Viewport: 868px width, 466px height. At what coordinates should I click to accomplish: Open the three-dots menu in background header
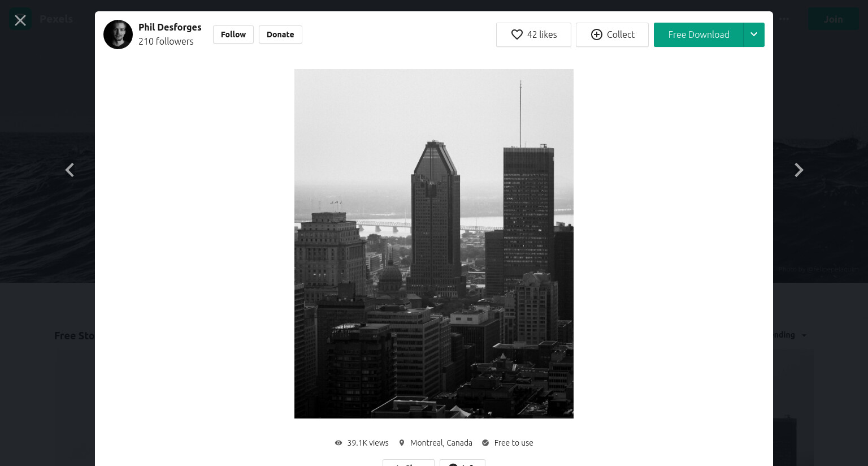click(x=784, y=19)
